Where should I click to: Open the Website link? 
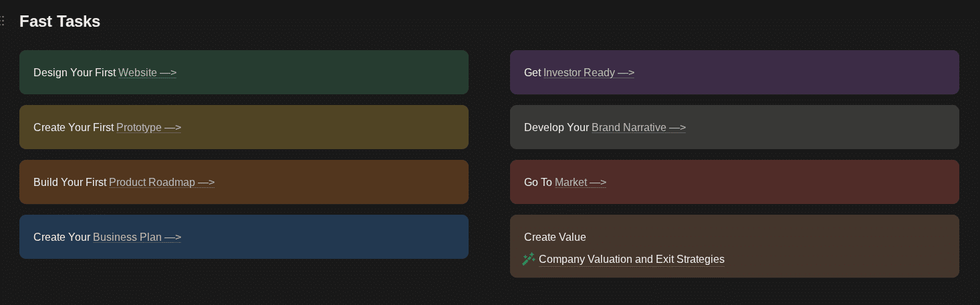(138, 72)
